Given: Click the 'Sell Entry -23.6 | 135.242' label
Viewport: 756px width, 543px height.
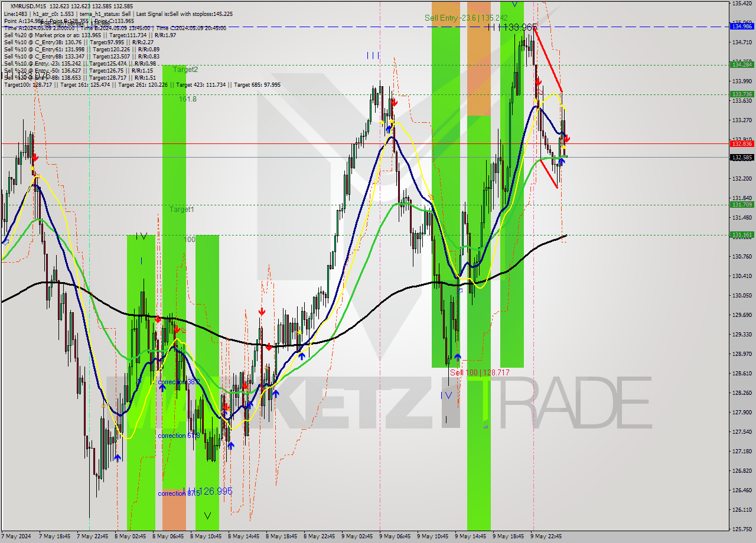Looking at the screenshot, I should point(466,18).
